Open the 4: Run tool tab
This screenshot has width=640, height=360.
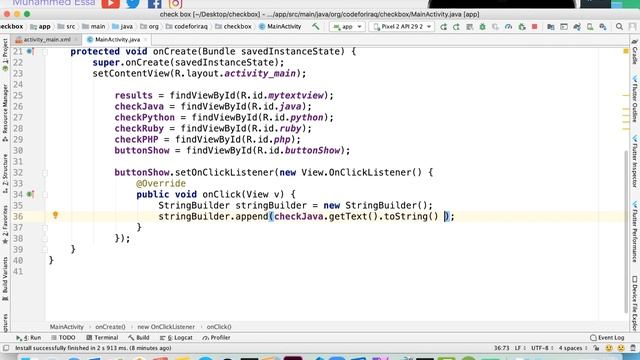click(x=29, y=338)
